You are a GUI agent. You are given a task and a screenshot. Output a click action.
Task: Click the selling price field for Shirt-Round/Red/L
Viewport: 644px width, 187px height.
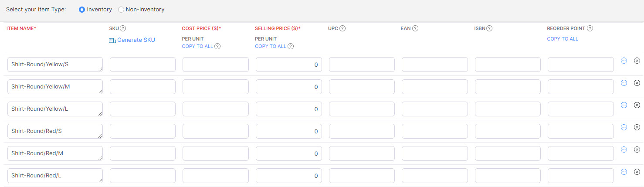coord(289,176)
